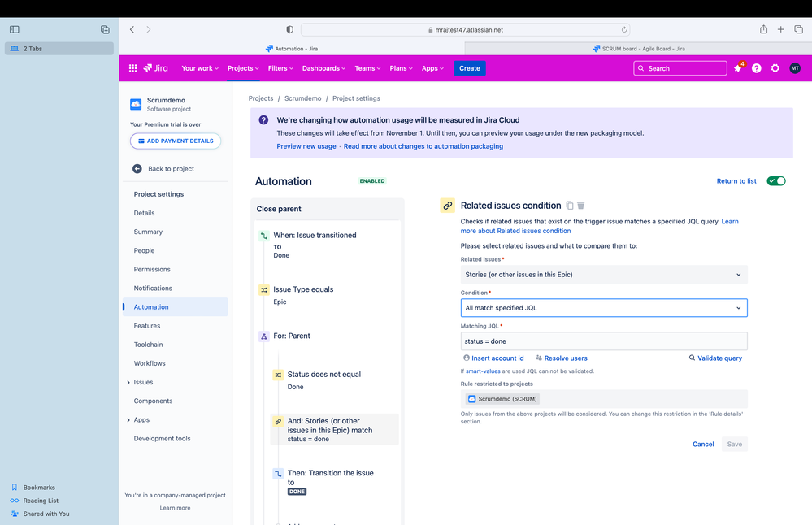Open a new Safari tab with plus
This screenshot has width=812, height=525.
(780, 29)
